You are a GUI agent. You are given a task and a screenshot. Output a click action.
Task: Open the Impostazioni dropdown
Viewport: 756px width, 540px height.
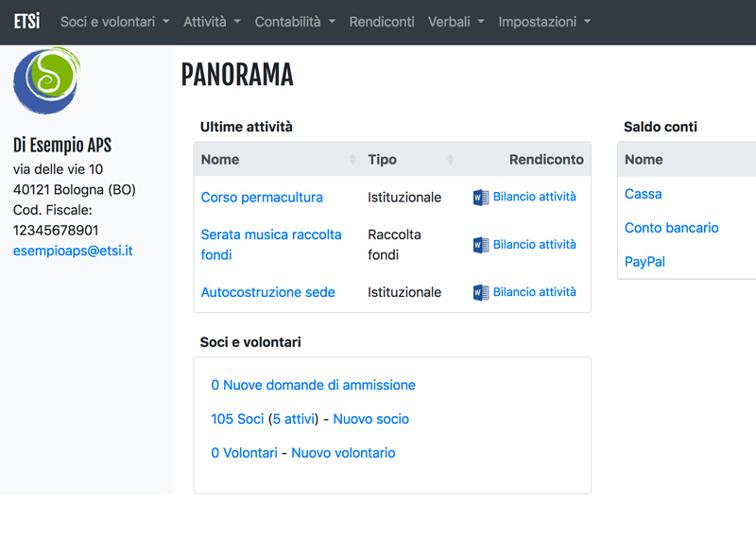click(544, 22)
